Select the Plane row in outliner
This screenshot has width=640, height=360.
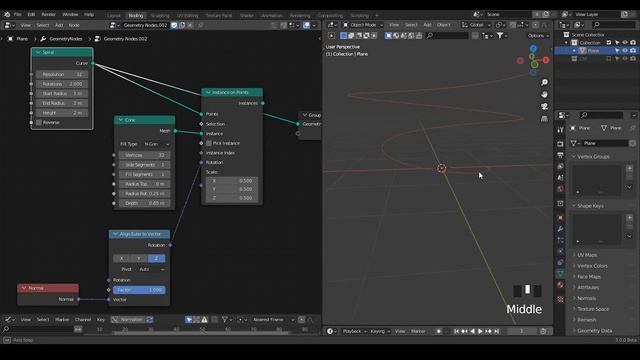point(596,51)
